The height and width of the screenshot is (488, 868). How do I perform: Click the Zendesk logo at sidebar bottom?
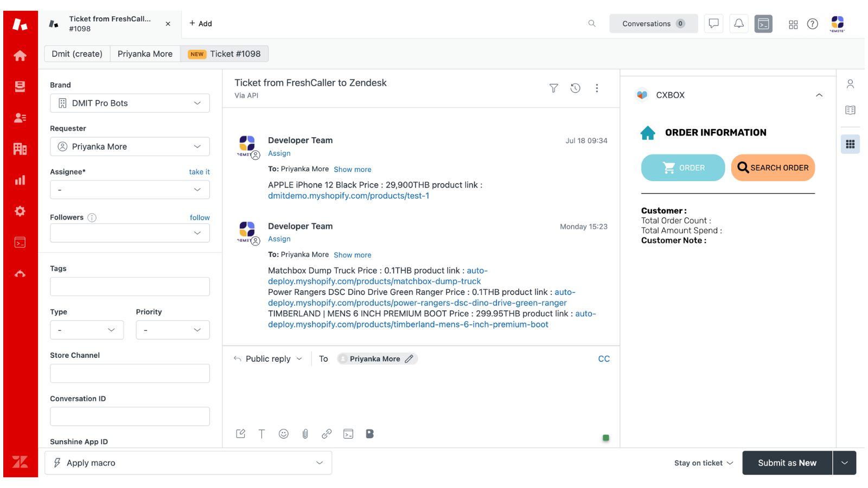pyautogui.click(x=20, y=462)
